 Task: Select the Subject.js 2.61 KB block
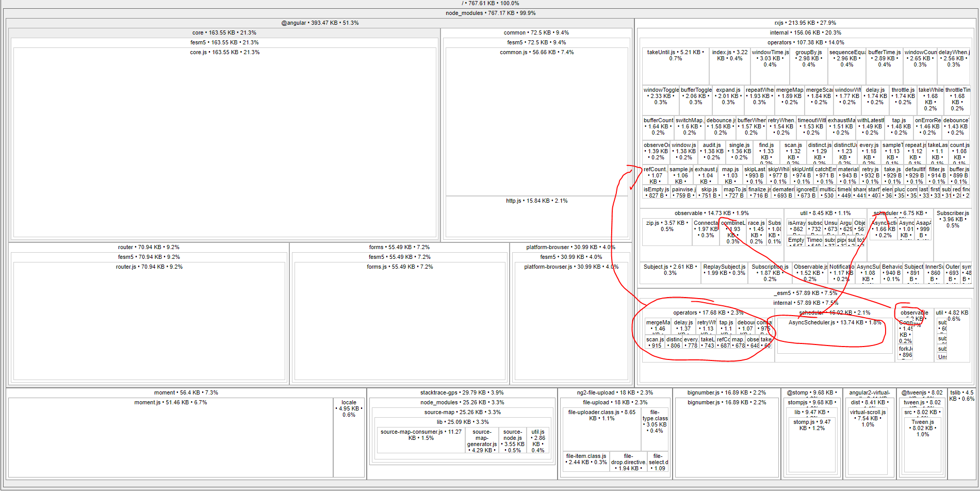click(x=670, y=273)
